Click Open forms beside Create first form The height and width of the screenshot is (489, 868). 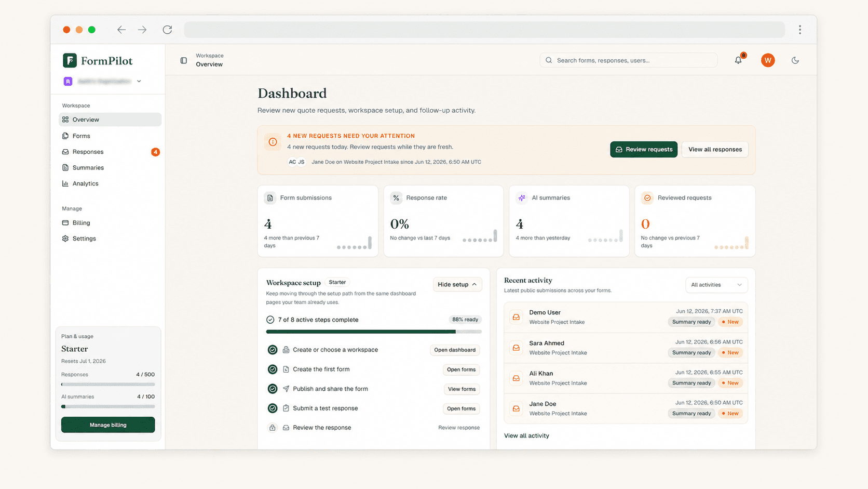461,369
